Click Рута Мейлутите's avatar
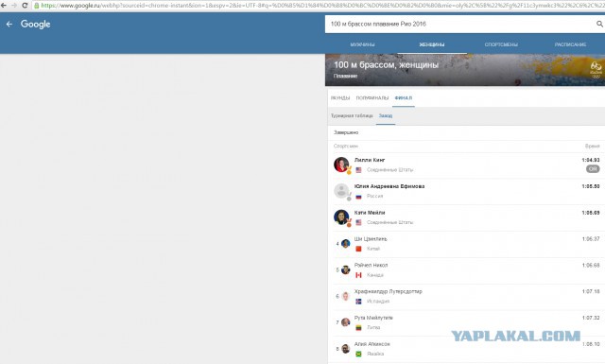Screen dimensions: 605x364 (x=346, y=322)
